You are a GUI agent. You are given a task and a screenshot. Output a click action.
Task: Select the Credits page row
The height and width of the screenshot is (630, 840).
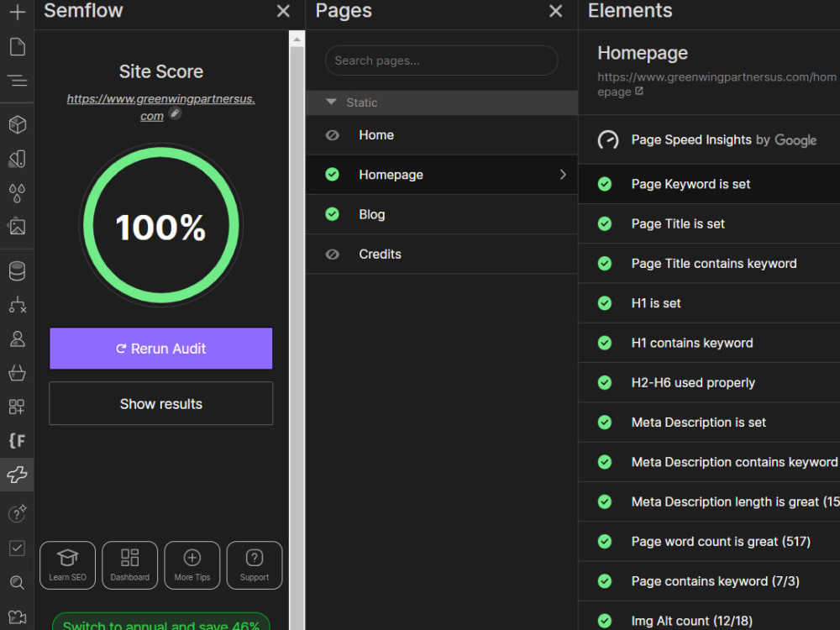442,254
